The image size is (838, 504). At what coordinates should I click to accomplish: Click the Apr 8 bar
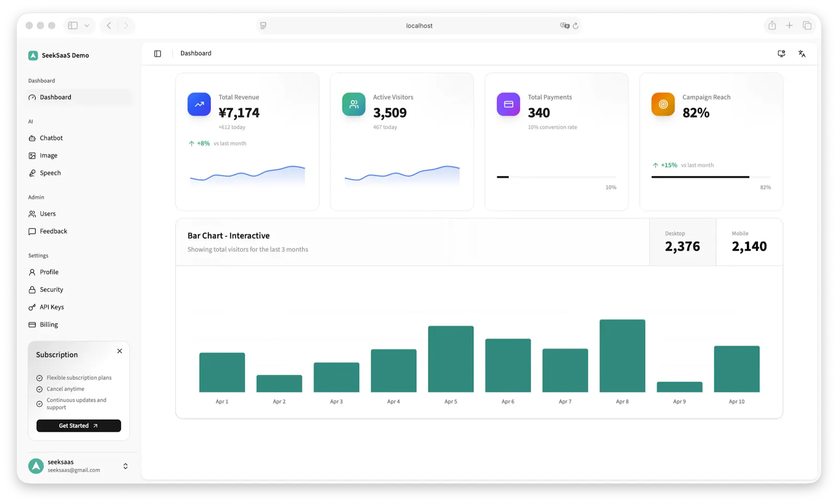(622, 356)
